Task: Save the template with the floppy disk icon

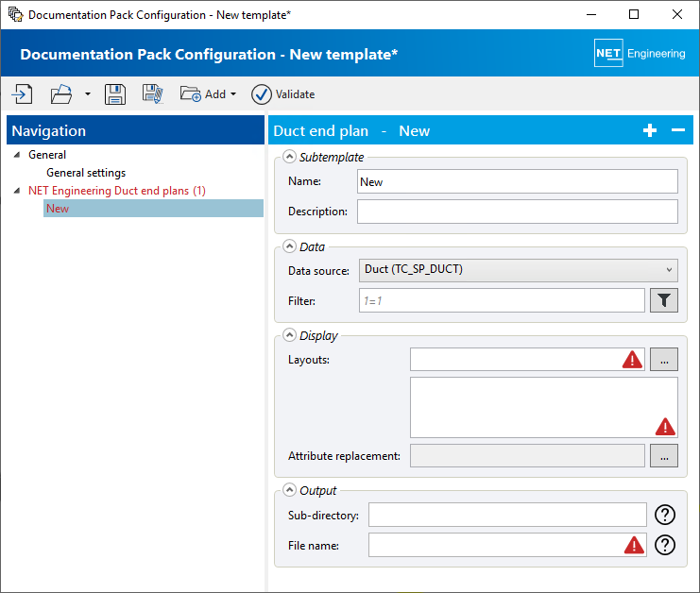Action: (115, 94)
